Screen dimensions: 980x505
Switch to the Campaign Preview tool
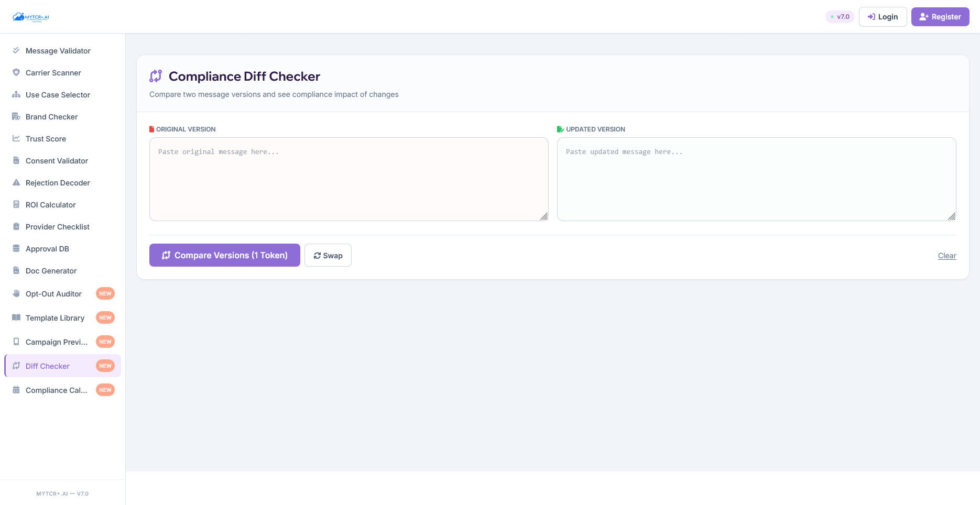click(x=56, y=342)
